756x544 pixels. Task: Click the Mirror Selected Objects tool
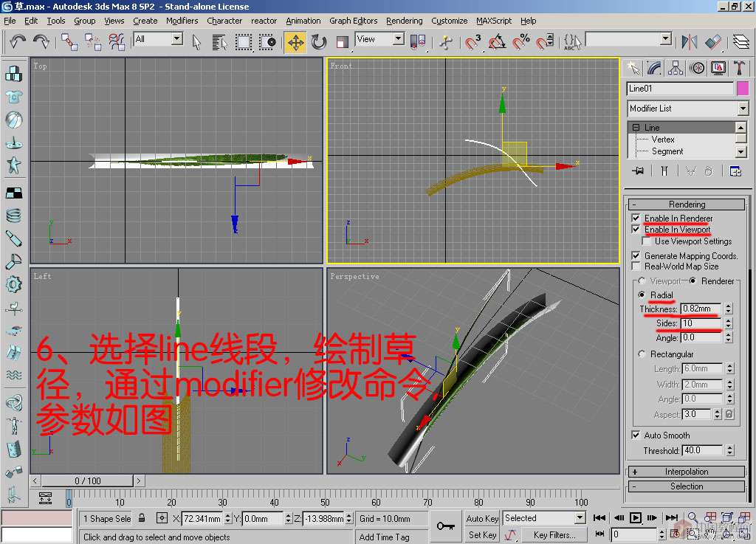coord(690,42)
